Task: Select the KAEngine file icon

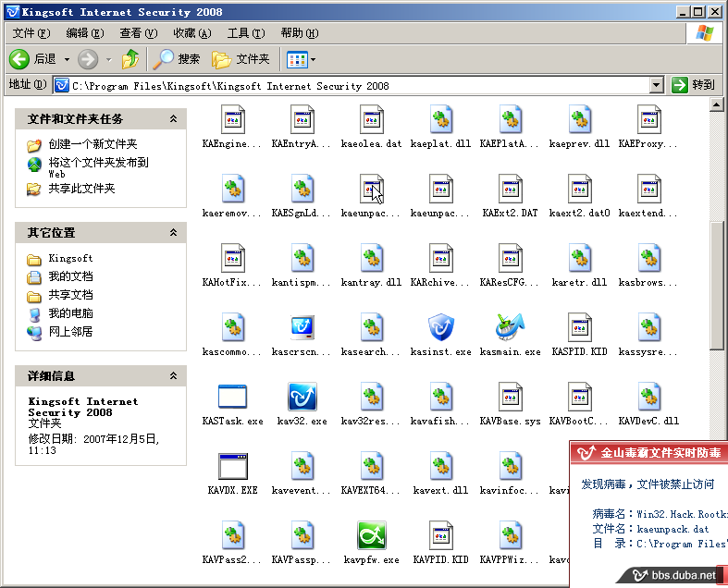Action: 232,119
